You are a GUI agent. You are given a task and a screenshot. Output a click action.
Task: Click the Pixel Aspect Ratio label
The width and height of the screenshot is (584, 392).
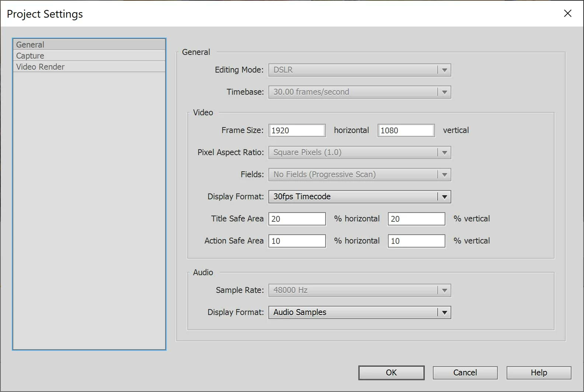(x=231, y=152)
